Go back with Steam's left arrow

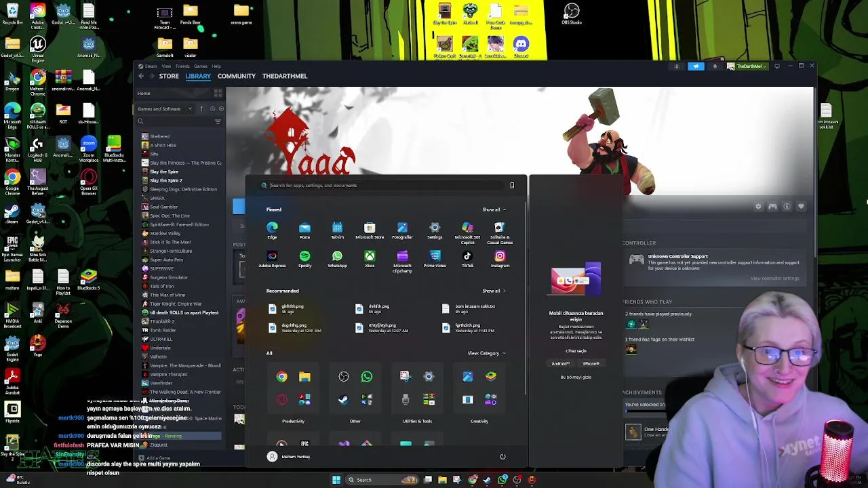pos(141,76)
